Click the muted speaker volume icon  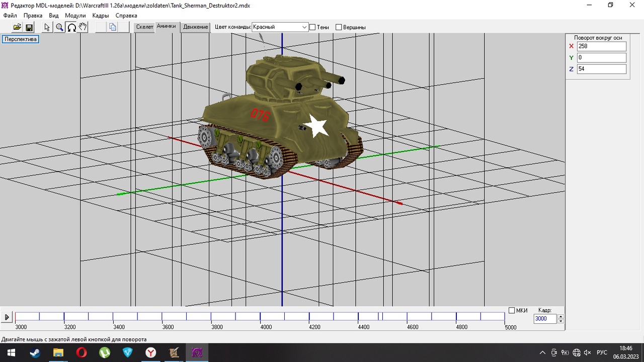tap(587, 352)
